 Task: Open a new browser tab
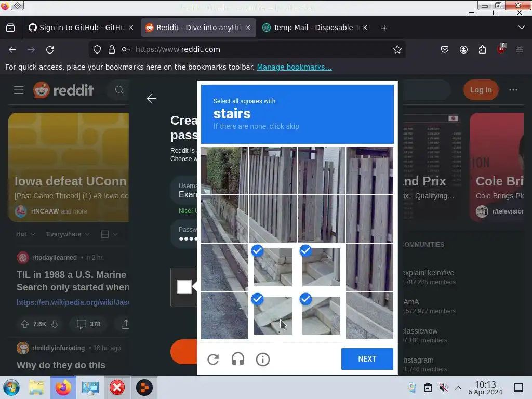tap(384, 28)
